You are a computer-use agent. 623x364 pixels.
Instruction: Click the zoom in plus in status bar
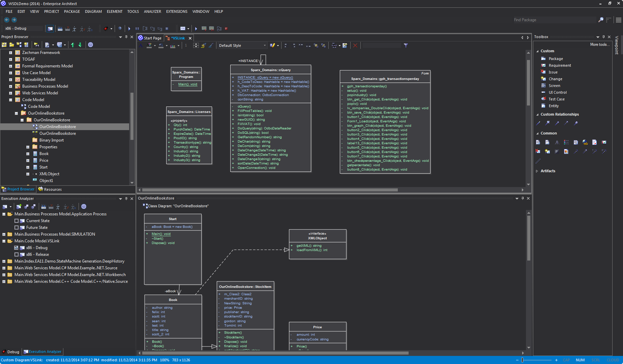pos(556,360)
